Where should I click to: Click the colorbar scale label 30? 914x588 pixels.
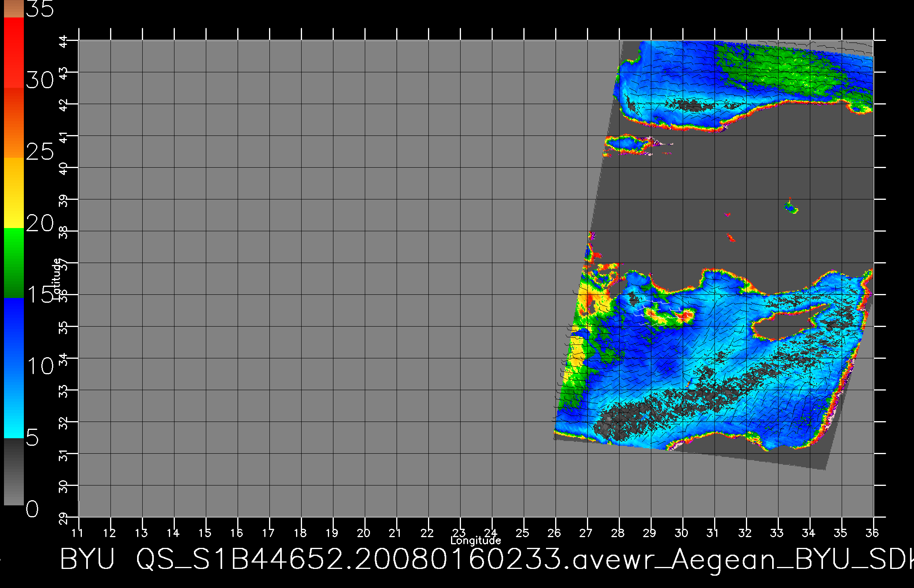[40, 81]
